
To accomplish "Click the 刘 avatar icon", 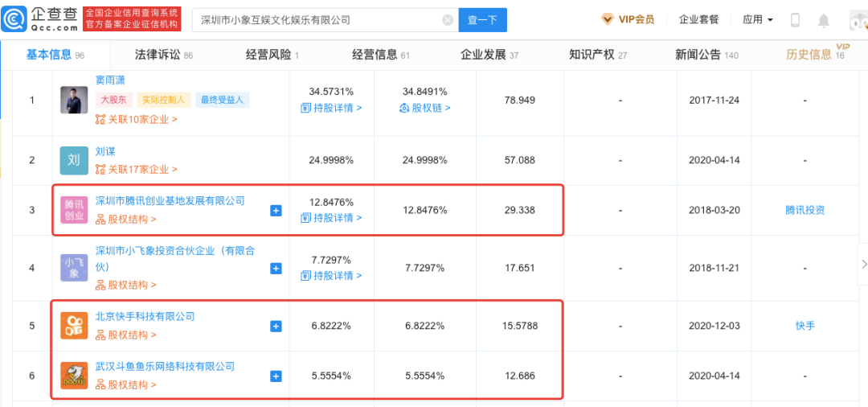I will [74, 160].
